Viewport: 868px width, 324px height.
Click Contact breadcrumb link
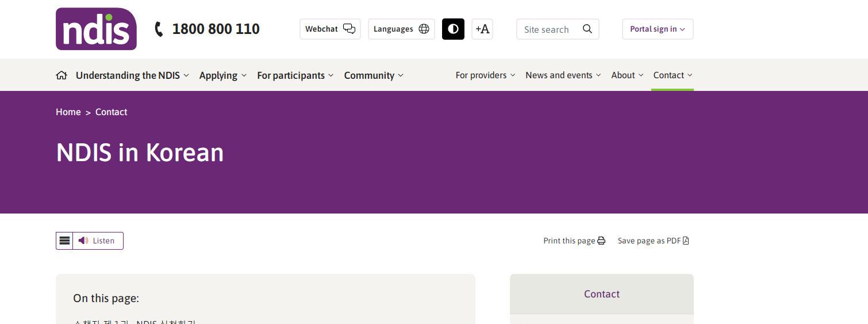click(x=111, y=112)
